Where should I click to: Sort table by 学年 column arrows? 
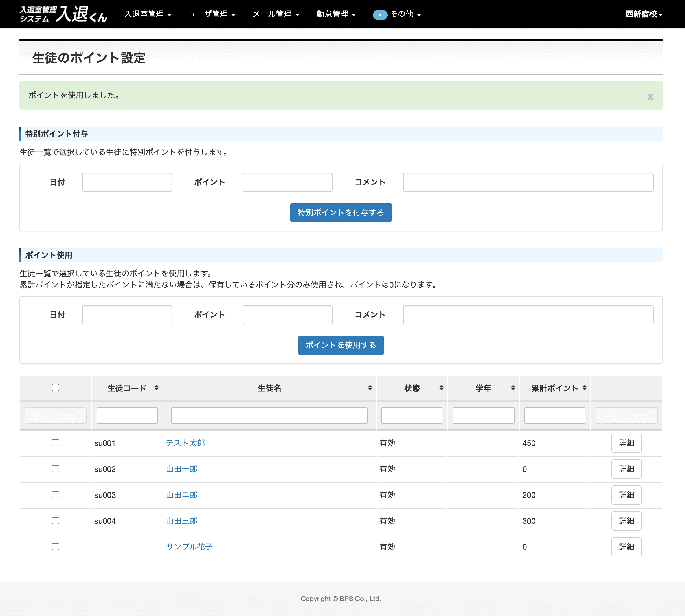(x=513, y=388)
